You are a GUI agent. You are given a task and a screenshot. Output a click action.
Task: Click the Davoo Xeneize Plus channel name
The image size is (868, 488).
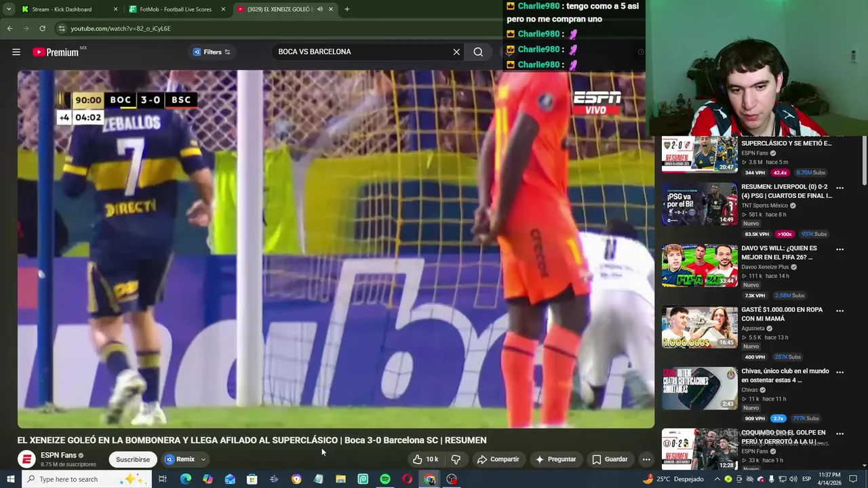coord(765,267)
